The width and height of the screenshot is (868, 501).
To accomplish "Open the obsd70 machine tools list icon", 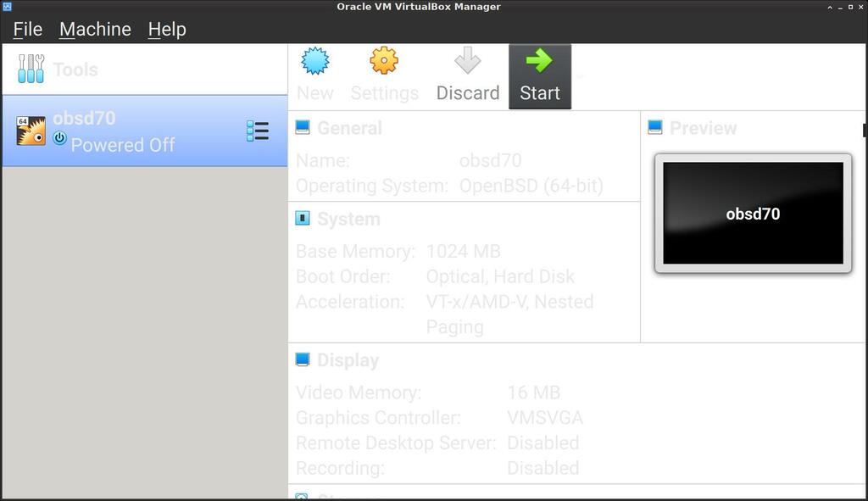I will coord(258,131).
